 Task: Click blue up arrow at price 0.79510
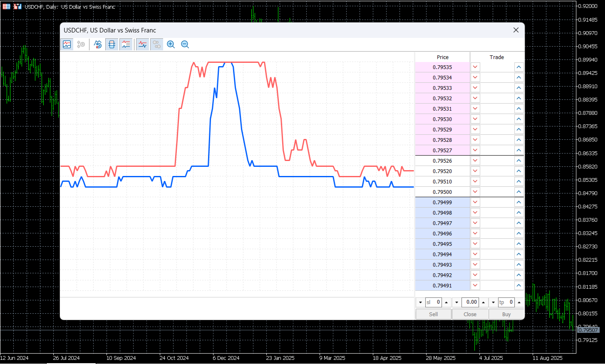click(x=518, y=181)
